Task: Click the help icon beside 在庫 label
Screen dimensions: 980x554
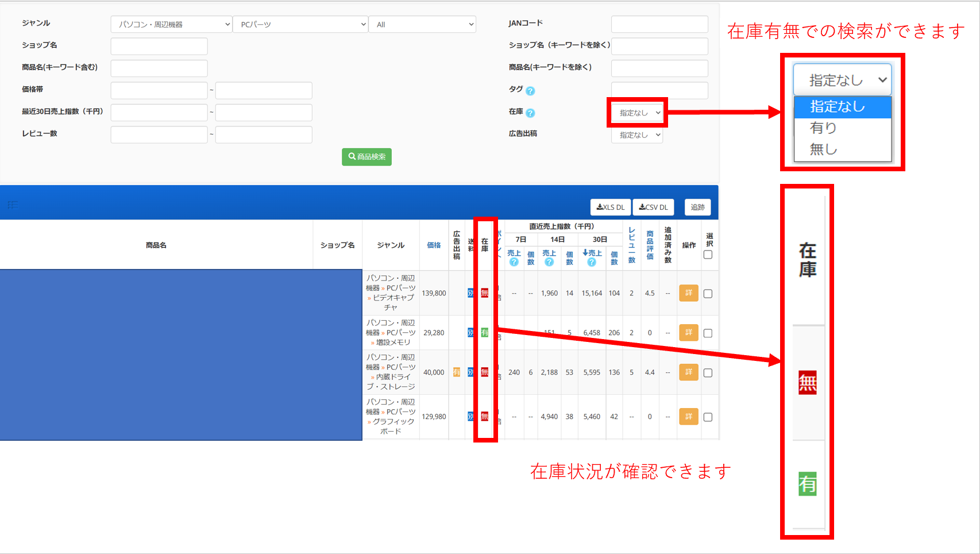Action: pyautogui.click(x=530, y=113)
